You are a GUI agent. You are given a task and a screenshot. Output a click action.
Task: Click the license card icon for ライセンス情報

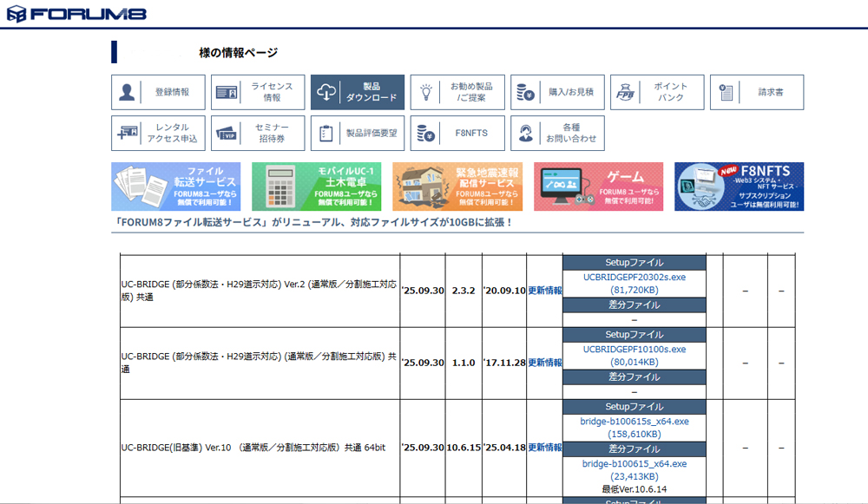tap(227, 93)
